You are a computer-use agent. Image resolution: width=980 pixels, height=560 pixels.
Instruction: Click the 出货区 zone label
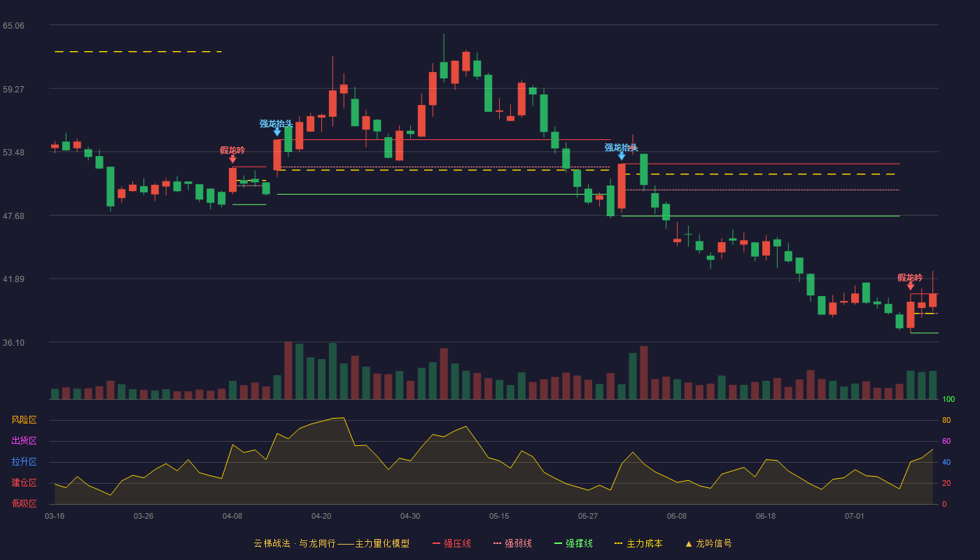pyautogui.click(x=24, y=441)
